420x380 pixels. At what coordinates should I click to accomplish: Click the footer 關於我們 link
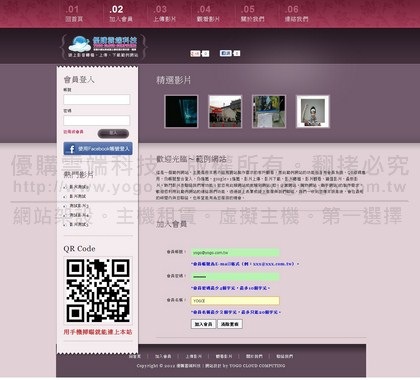254,356
